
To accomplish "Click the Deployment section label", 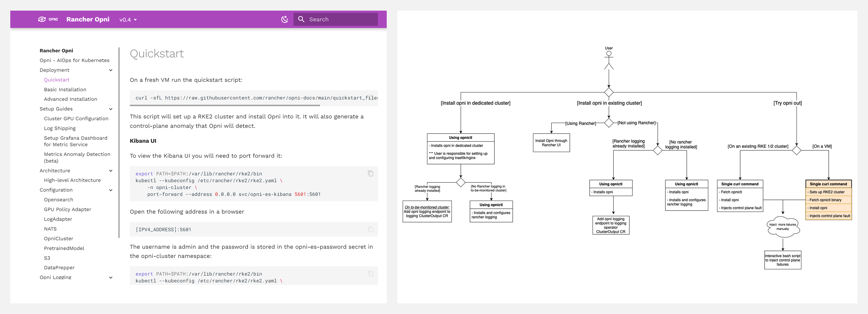I will pos(55,70).
